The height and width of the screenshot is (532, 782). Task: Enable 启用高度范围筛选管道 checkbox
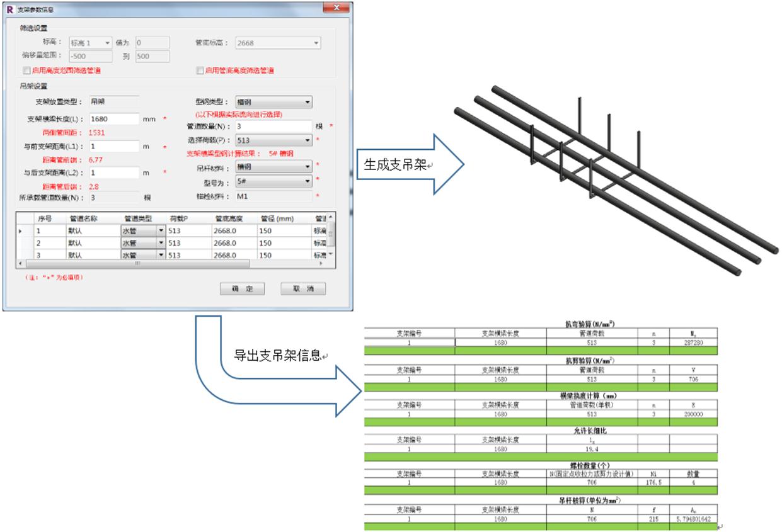point(26,71)
